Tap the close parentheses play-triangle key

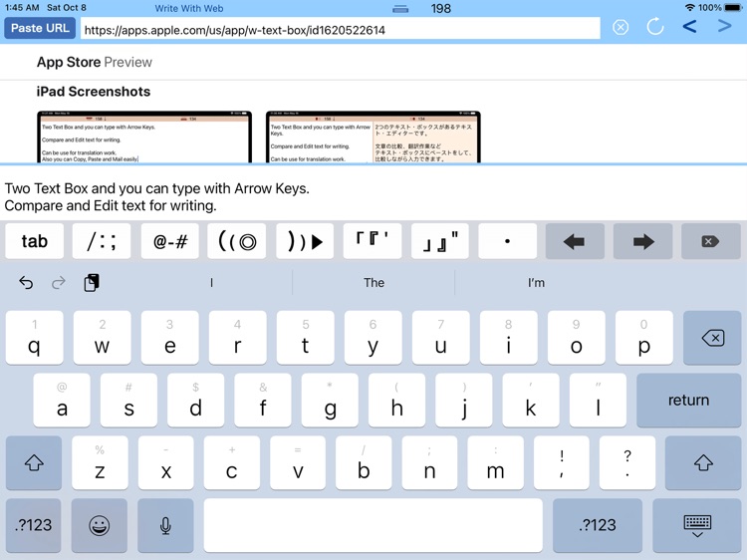pos(305,241)
